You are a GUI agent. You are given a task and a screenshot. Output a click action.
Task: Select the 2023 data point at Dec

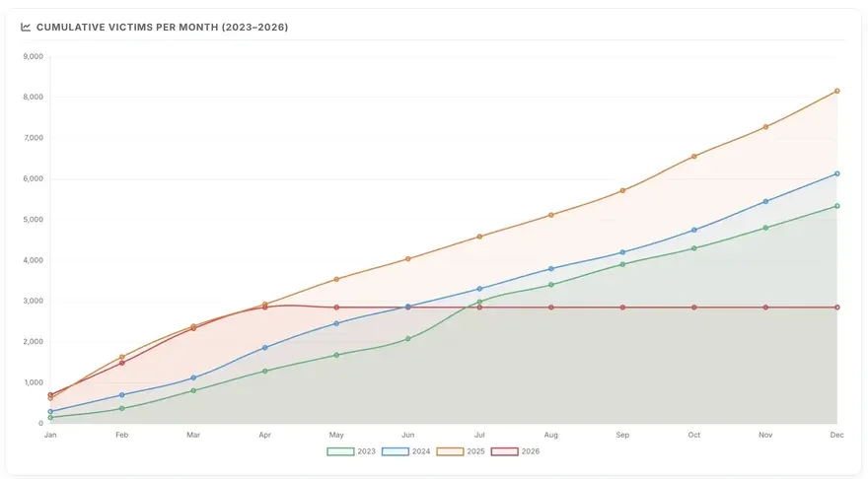point(837,206)
